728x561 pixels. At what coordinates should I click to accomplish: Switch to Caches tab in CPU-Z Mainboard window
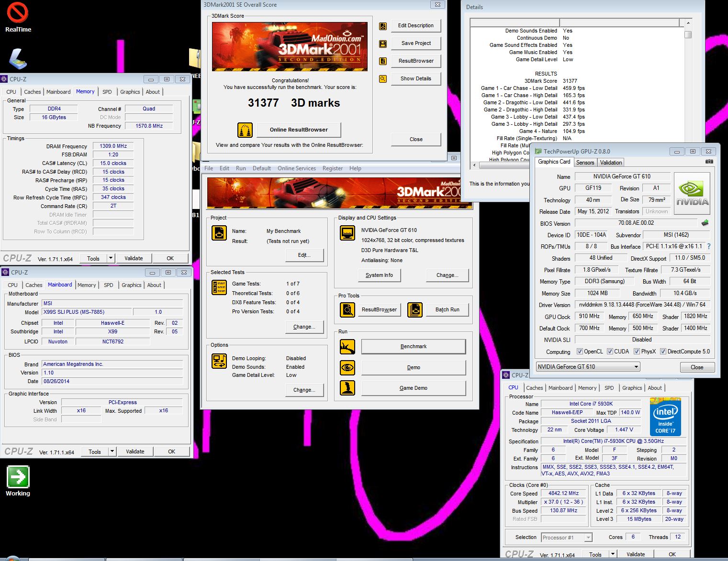[34, 285]
